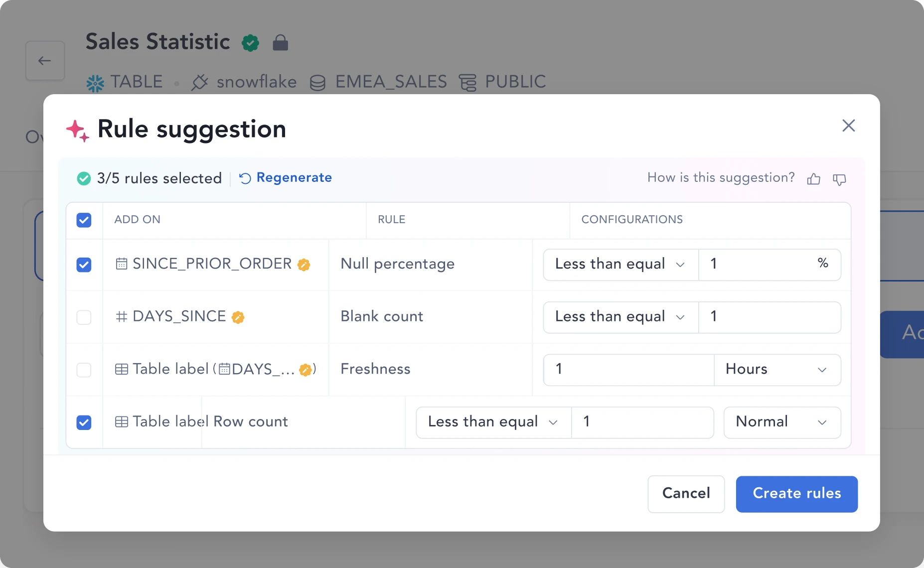Toggle the select-all checkbox in header
The width and height of the screenshot is (924, 568).
pos(84,220)
